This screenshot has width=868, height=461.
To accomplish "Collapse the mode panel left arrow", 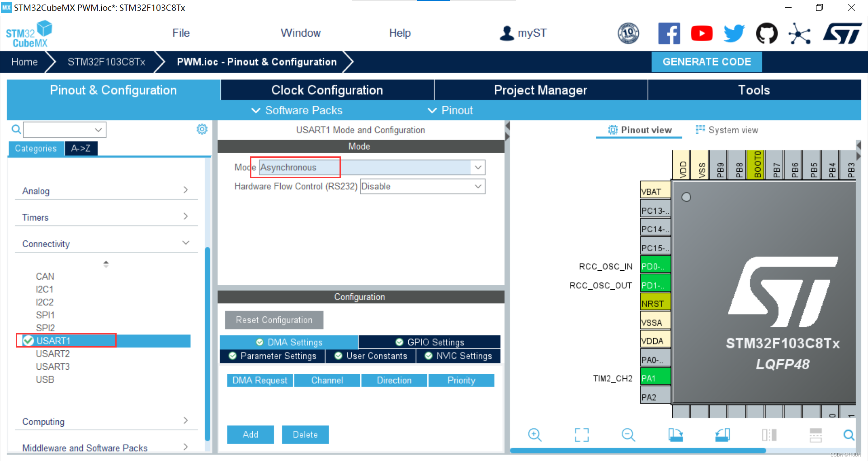I will pos(507,126).
